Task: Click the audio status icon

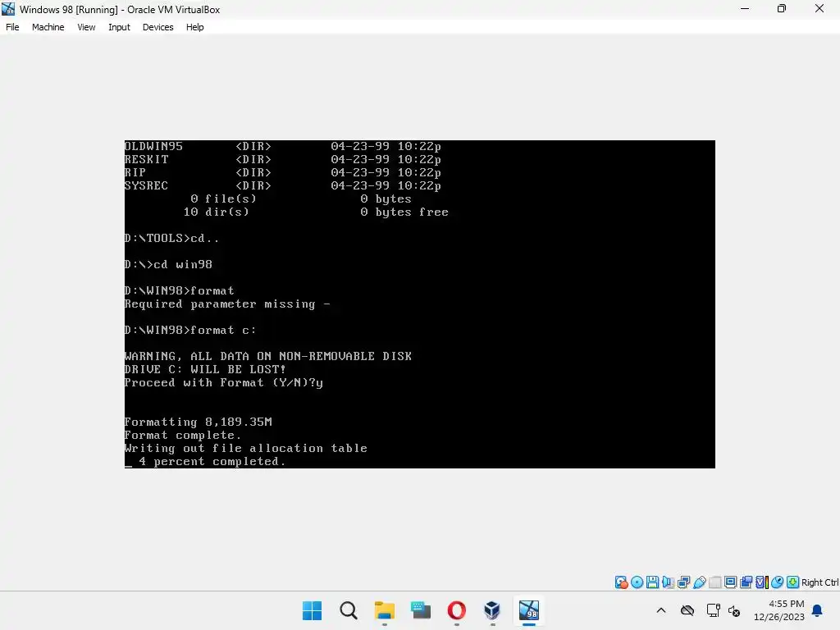Action: [668, 582]
